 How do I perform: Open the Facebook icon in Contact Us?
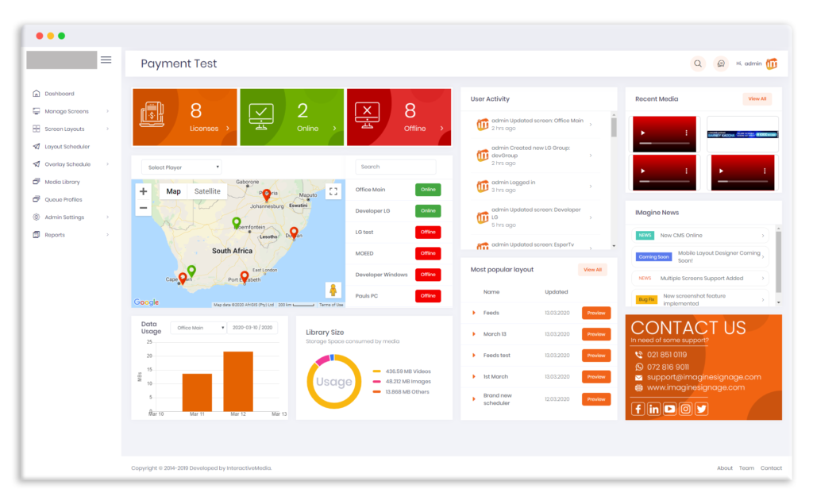point(638,408)
